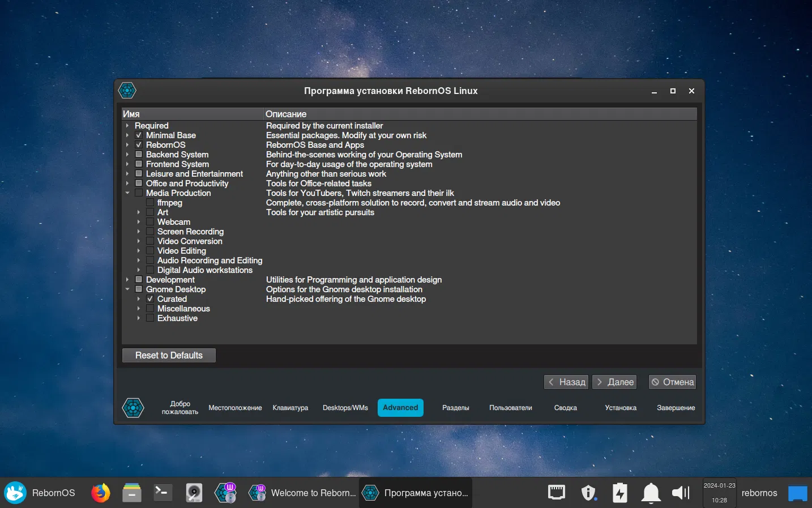The width and height of the screenshot is (812, 508).
Task: Focus the installer program taskbar entry
Action: pyautogui.click(x=416, y=493)
